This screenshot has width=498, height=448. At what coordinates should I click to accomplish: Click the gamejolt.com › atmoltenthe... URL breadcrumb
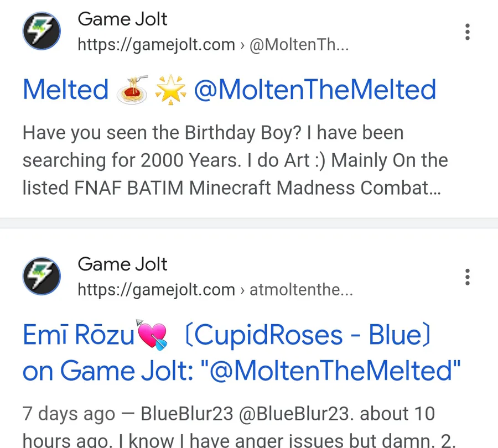[x=215, y=290]
